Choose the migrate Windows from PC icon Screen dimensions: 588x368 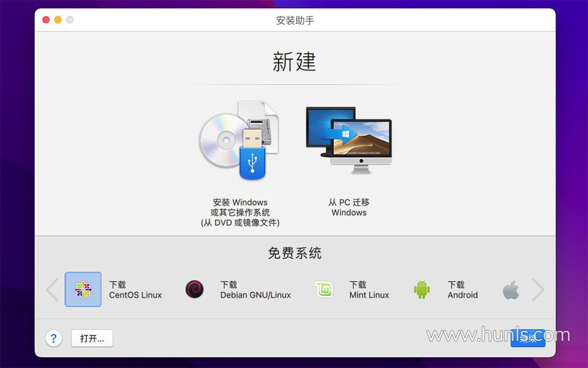[x=349, y=141]
